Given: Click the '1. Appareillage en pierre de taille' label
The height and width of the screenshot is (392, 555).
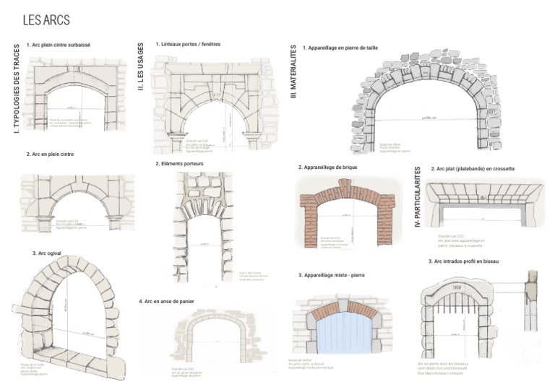Looking at the screenshot, I should pyautogui.click(x=340, y=48).
